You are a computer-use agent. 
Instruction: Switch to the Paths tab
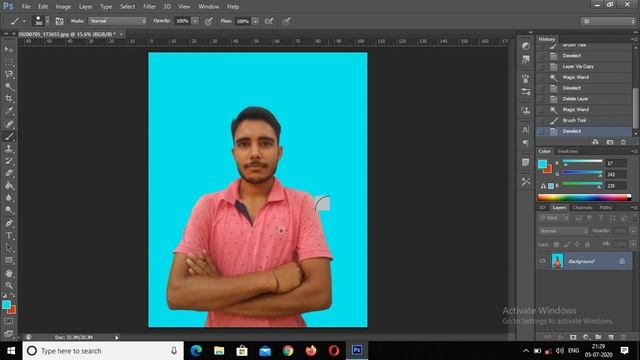coord(605,208)
